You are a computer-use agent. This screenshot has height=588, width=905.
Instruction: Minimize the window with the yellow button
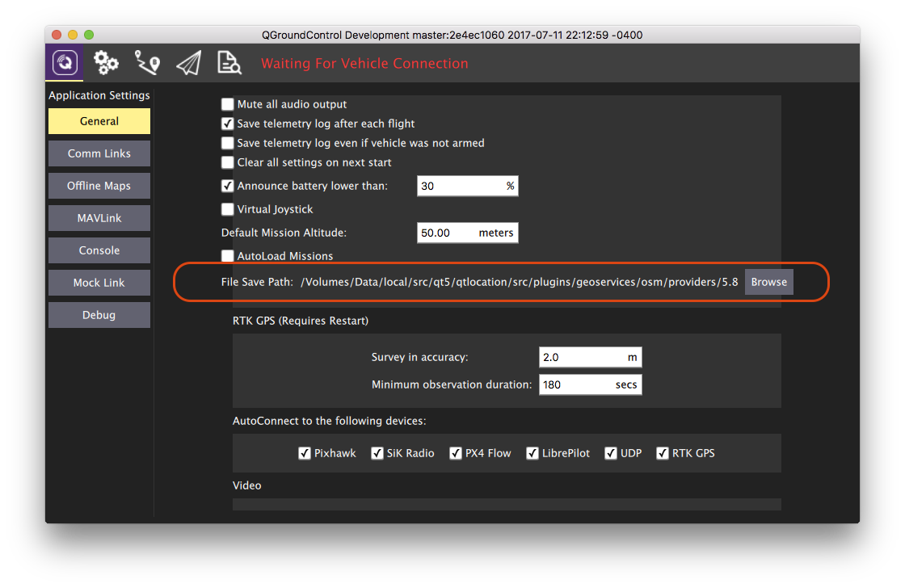coord(73,35)
